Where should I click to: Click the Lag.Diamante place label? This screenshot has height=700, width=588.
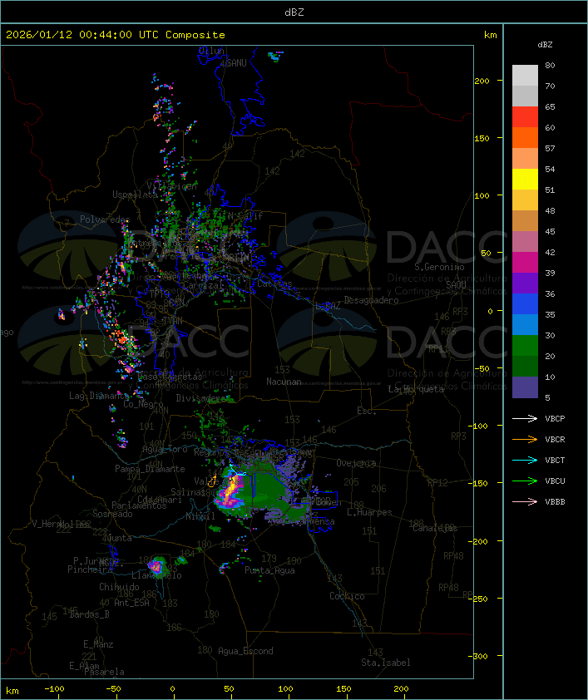pyautogui.click(x=99, y=396)
